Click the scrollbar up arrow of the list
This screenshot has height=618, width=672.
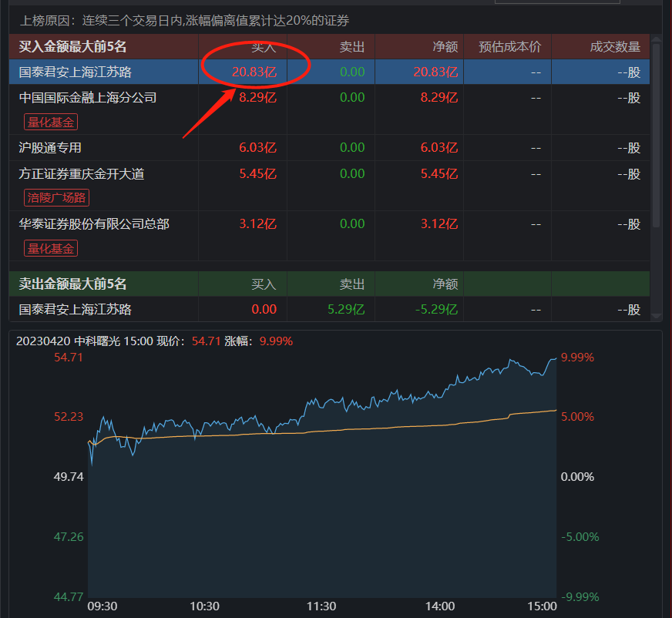[x=656, y=40]
